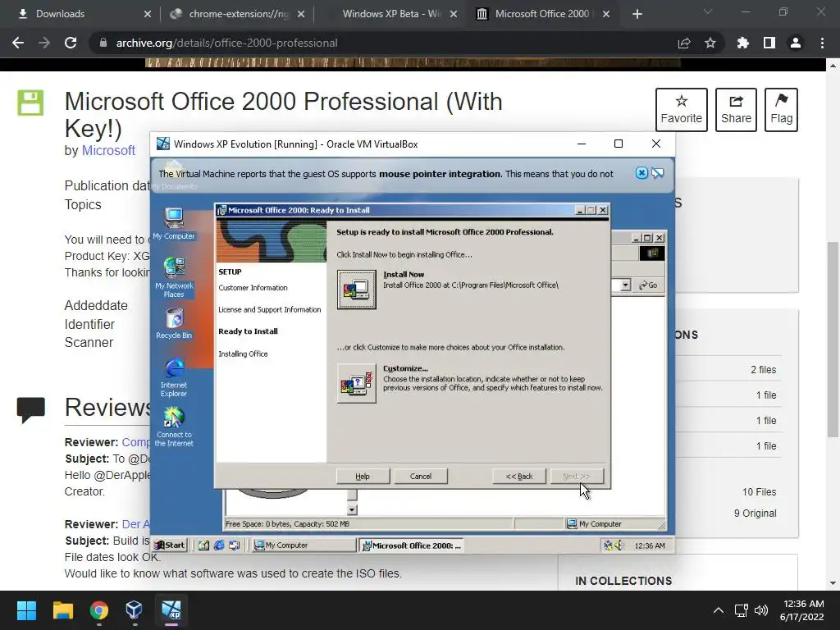Open My Network Places desktop icon
The width and height of the screenshot is (840, 630).
[x=174, y=277]
